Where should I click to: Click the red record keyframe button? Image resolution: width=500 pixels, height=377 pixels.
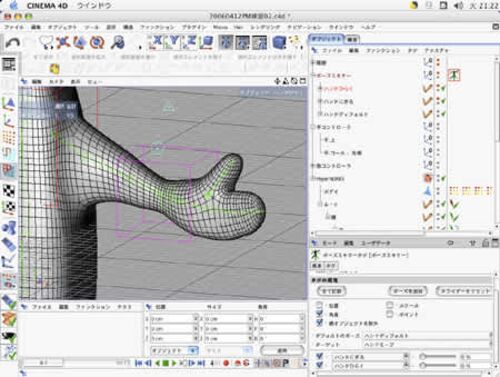coord(226,363)
